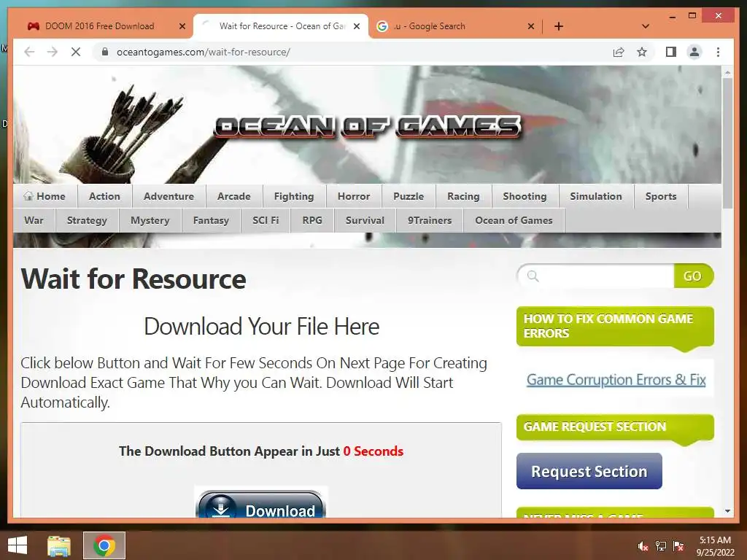Viewport: 747px width, 560px height.
Task: Click the browser forward arrow
Action: [53, 52]
